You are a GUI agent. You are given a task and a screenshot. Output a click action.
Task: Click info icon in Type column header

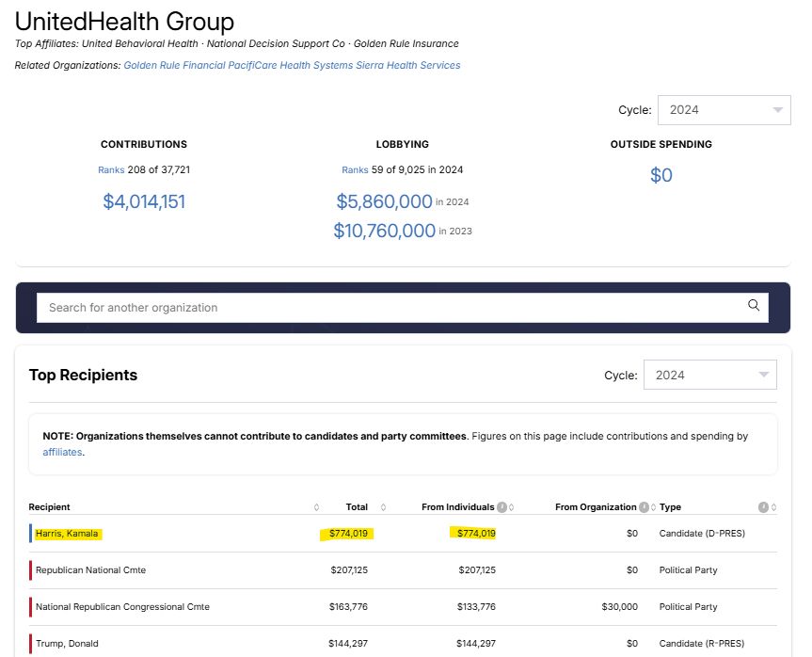(x=763, y=507)
